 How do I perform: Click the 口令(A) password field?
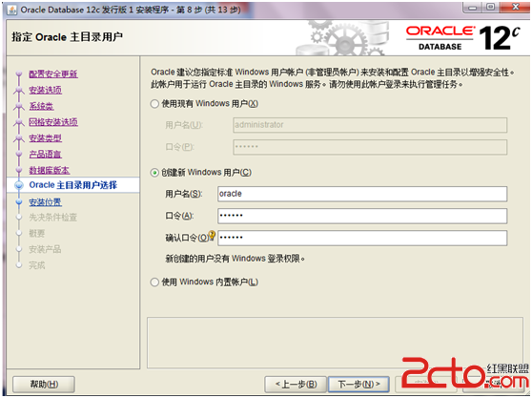(x=362, y=216)
